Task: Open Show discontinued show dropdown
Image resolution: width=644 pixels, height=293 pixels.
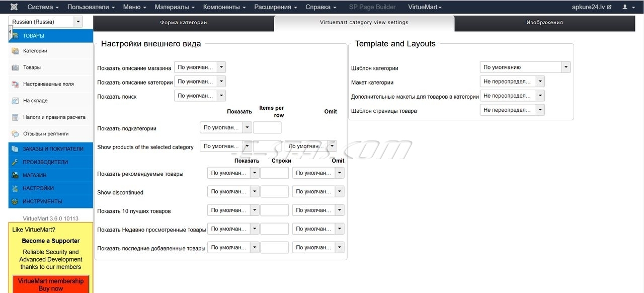Action: tap(233, 191)
